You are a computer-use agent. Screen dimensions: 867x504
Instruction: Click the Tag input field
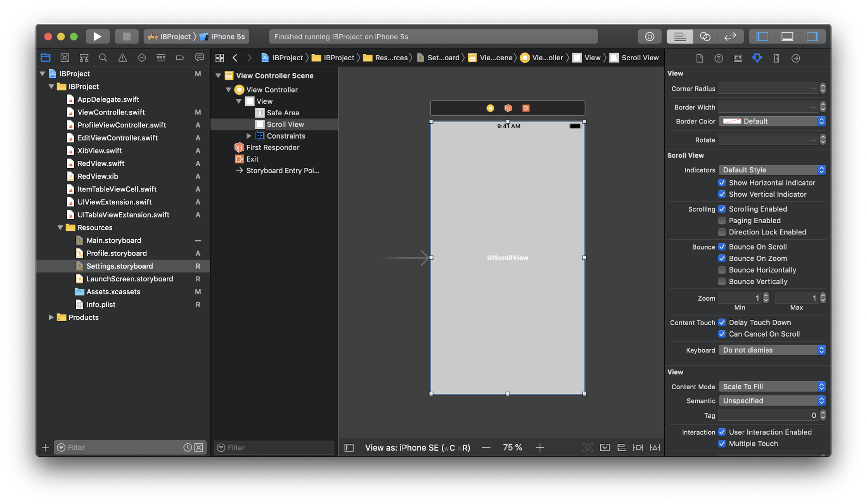coord(767,416)
